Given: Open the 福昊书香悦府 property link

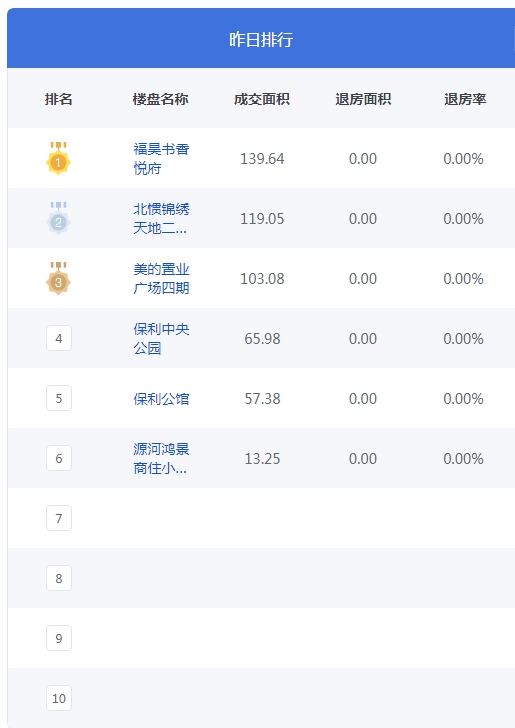Looking at the screenshot, I should [161, 158].
